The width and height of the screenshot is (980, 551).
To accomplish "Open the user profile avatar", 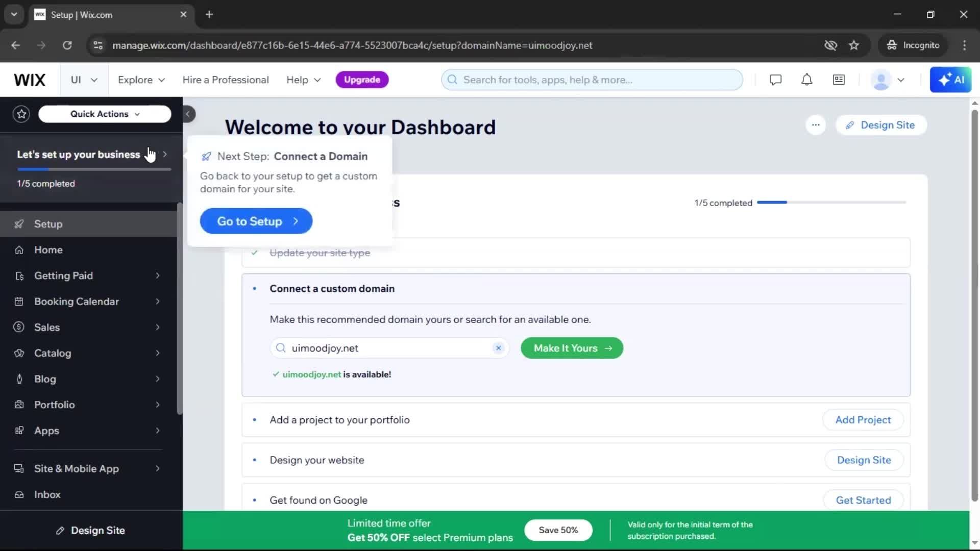I will coord(881,80).
